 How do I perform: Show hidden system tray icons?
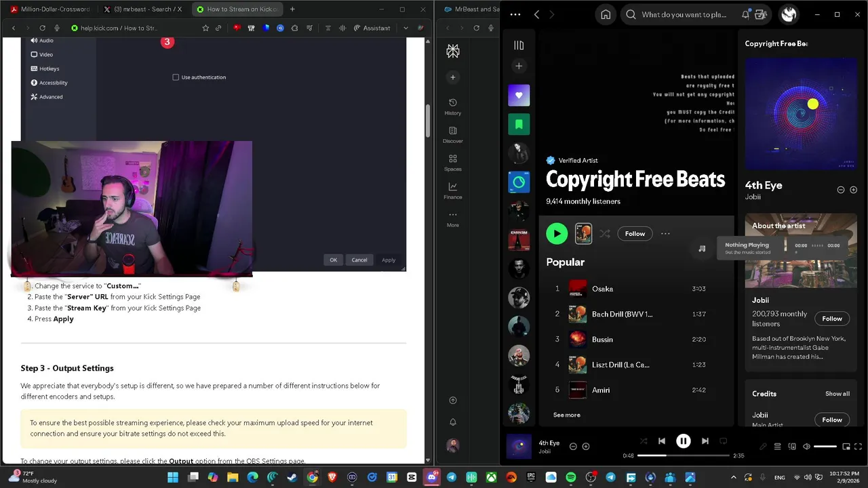tap(733, 477)
